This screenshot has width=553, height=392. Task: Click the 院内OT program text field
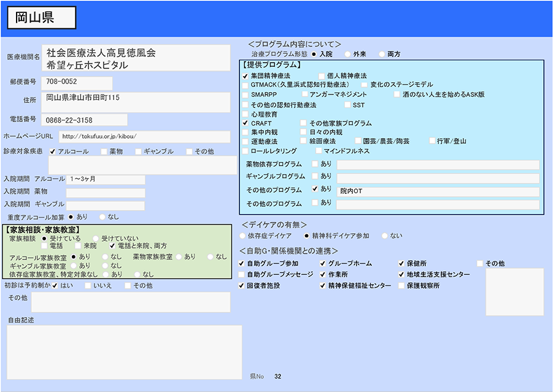click(438, 191)
